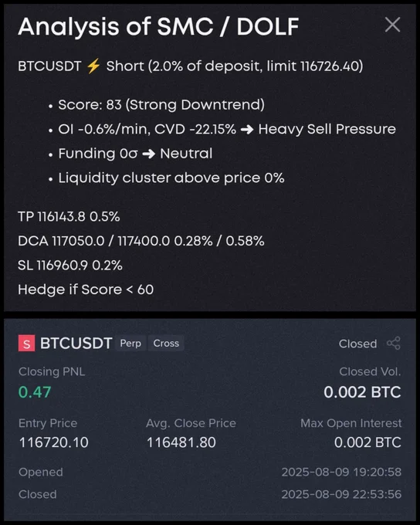Viewport: 420px width, 525px height.
Task: Click the Closed status label
Action: click(x=357, y=344)
